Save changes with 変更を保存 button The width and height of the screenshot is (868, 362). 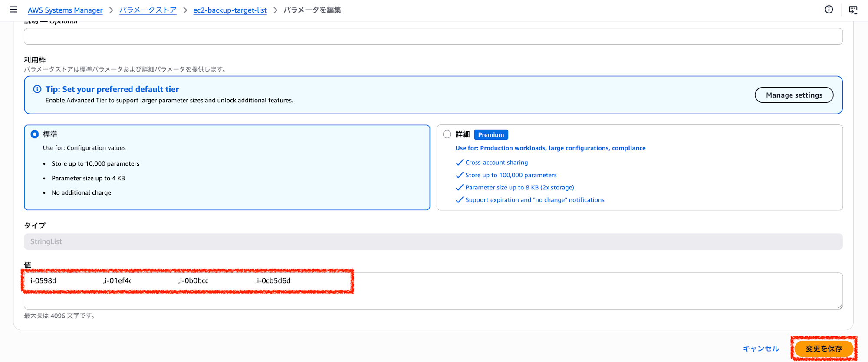coord(824,349)
